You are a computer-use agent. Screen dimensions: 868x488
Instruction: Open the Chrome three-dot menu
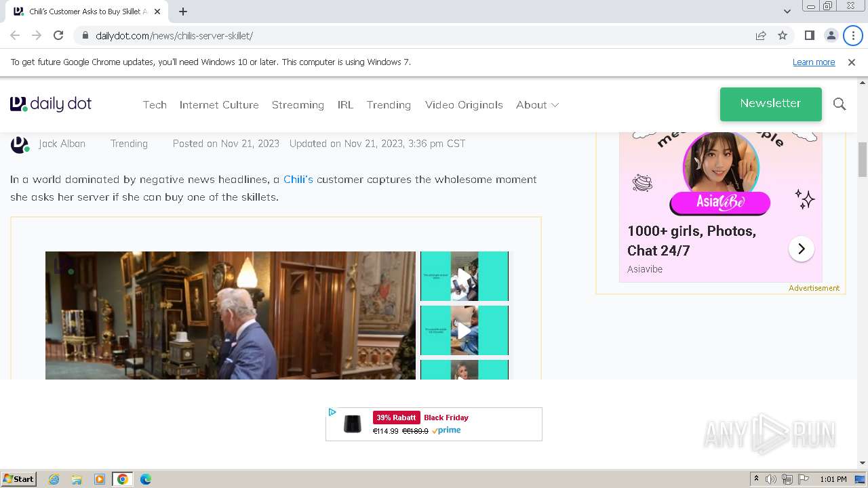coord(853,35)
